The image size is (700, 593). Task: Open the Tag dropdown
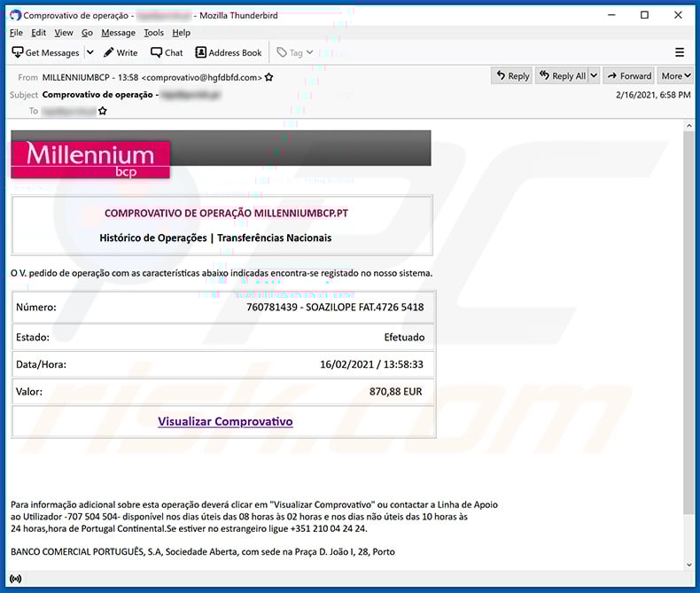coord(295,52)
